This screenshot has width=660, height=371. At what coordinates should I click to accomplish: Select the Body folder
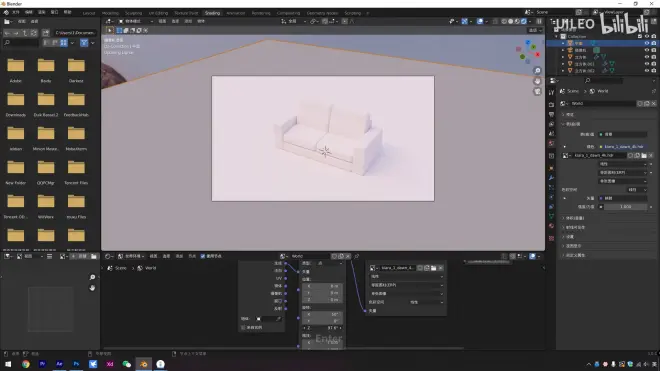[x=46, y=69]
